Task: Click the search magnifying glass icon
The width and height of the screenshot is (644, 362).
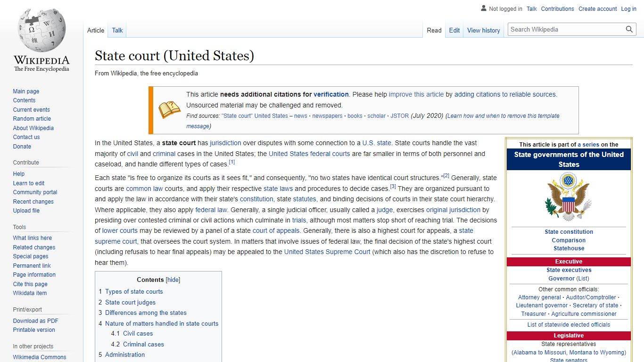Action: tap(629, 29)
